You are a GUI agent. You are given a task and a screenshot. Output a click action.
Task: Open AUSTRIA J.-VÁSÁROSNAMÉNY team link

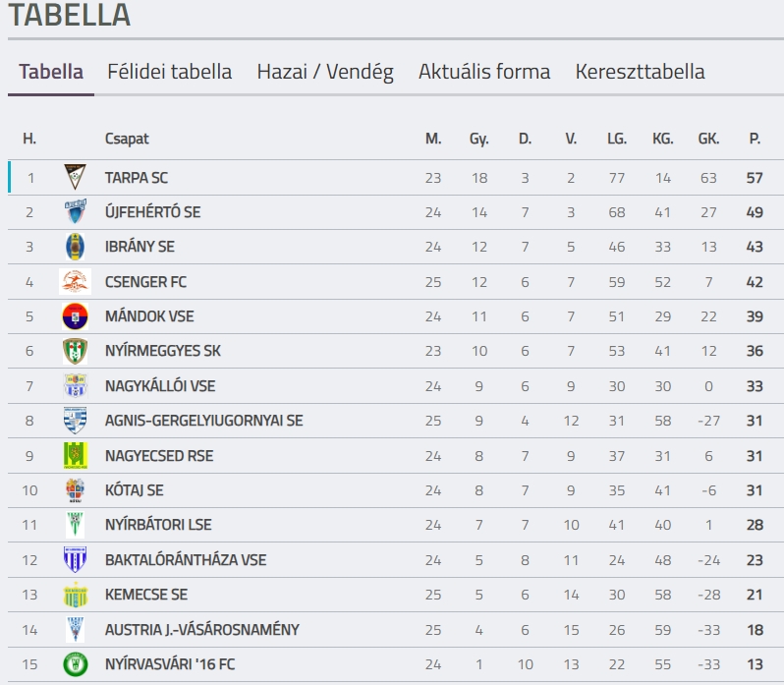pyautogui.click(x=202, y=630)
